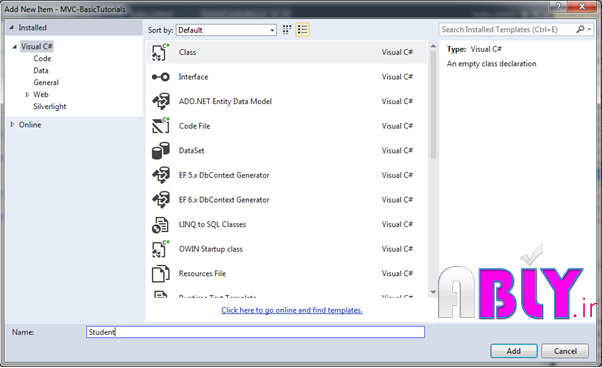Viewport: 602px width, 368px height.
Task: Open the search options dropdown arrow
Action: tap(589, 30)
